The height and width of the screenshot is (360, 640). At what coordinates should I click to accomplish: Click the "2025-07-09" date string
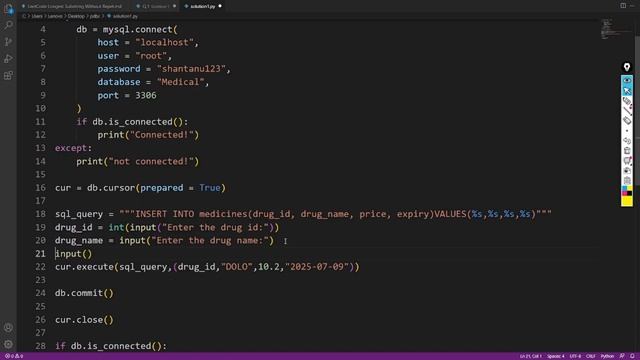pos(317,267)
